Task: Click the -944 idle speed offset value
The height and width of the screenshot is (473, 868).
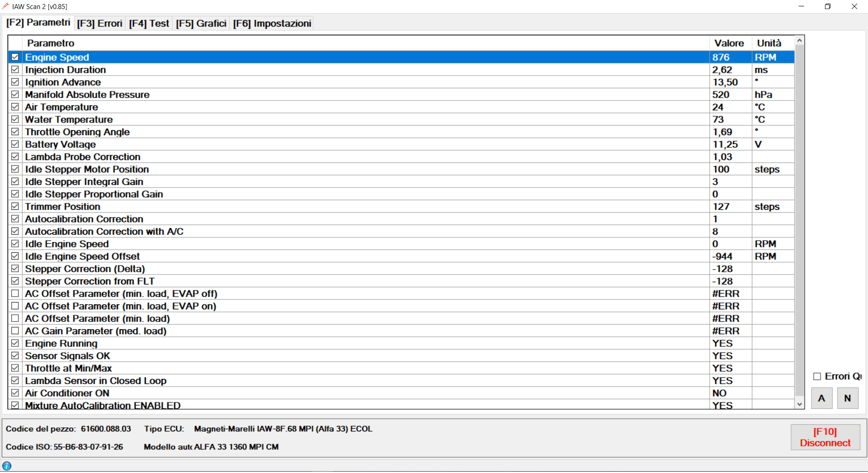Action: click(722, 256)
